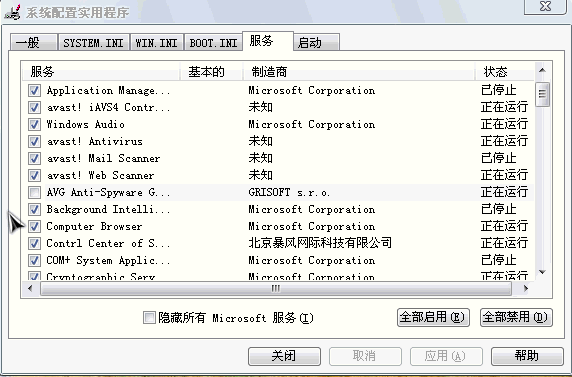The width and height of the screenshot is (572, 377).
Task: Select the 服务 tab
Action: 268,41
